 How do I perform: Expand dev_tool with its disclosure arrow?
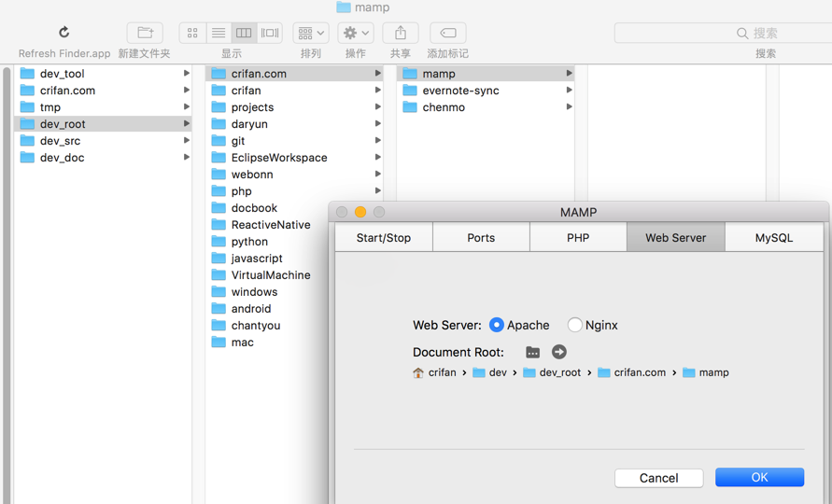(186, 73)
